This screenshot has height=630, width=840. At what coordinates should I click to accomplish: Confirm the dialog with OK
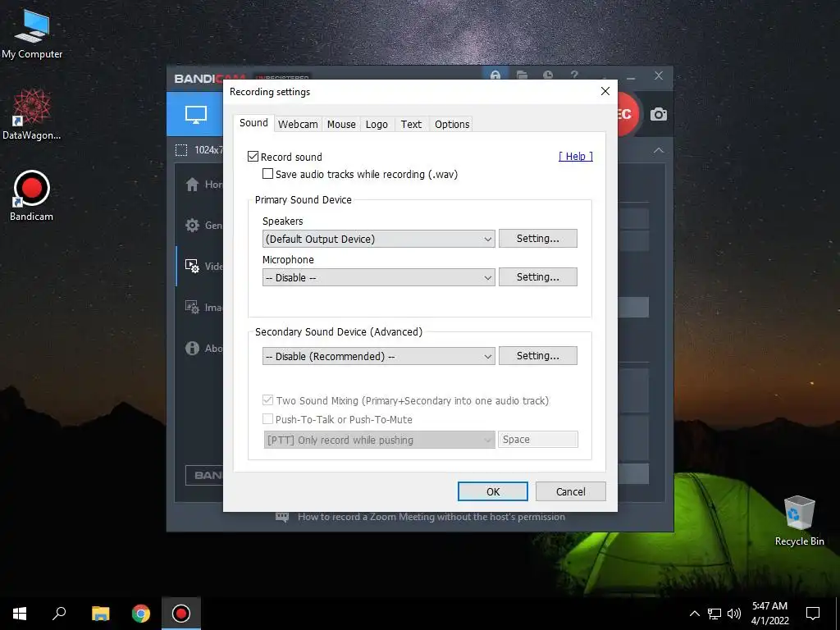[x=493, y=491]
